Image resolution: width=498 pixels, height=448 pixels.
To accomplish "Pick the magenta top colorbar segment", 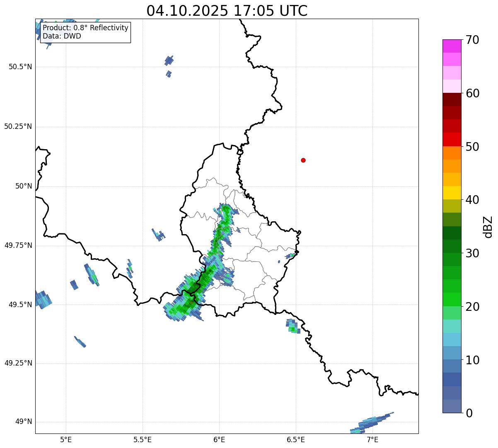I will (x=452, y=46).
